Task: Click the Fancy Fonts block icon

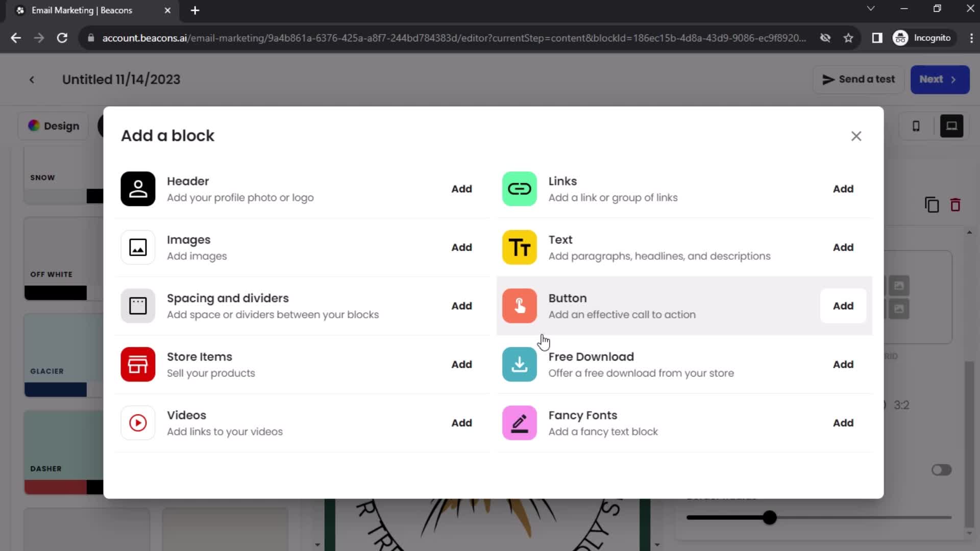Action: [520, 422]
